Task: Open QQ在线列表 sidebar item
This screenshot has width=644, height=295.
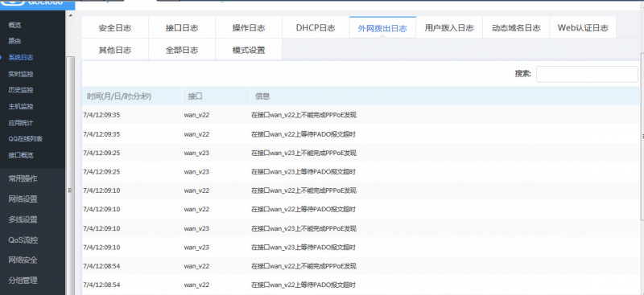Action: (25, 139)
